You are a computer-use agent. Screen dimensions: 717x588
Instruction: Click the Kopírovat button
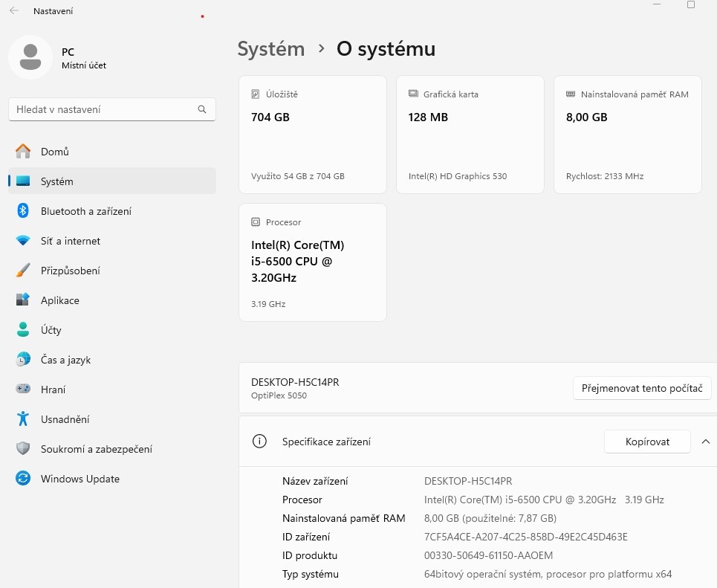tap(647, 442)
